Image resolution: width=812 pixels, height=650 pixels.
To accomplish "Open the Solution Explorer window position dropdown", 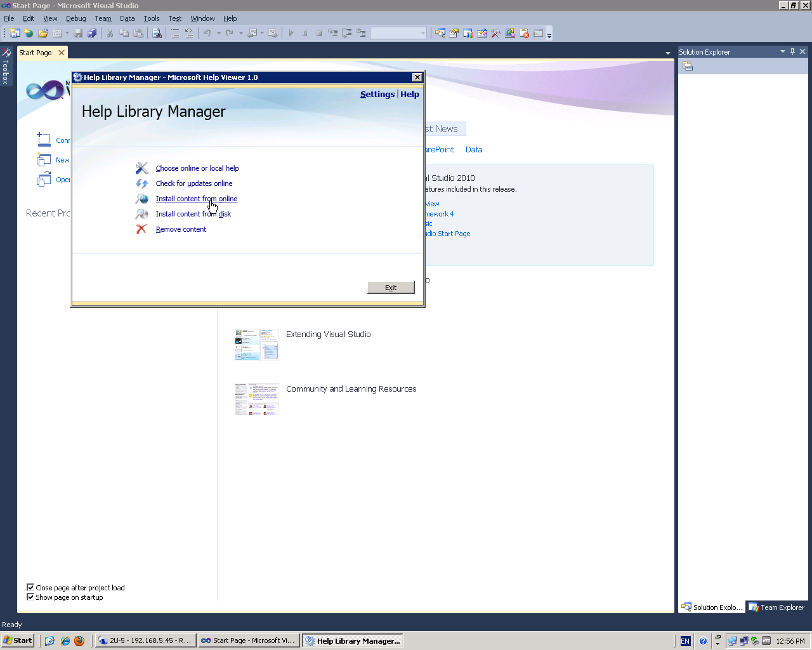I will pyautogui.click(x=783, y=51).
